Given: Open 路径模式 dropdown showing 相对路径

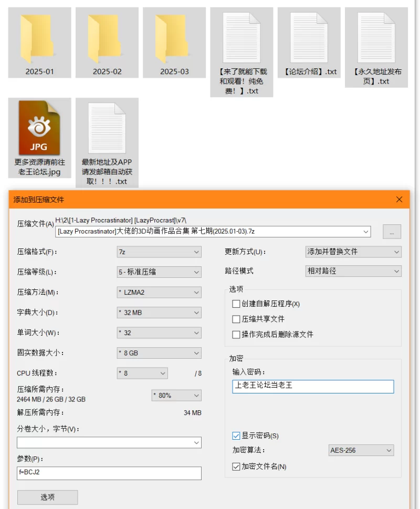Looking at the screenshot, I should click(353, 271).
